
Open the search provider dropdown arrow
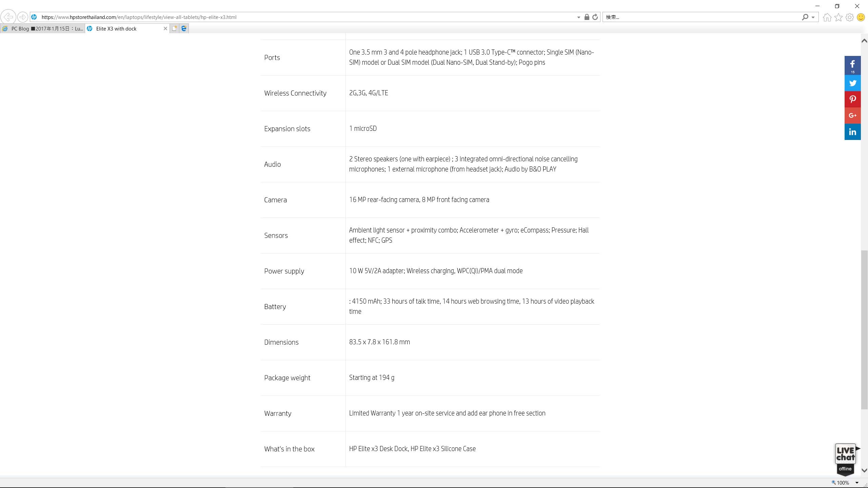click(813, 17)
